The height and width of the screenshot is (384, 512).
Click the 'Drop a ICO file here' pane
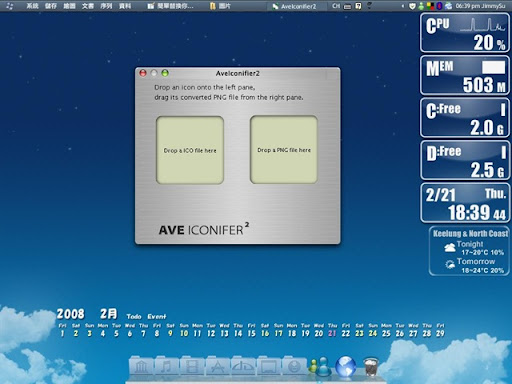click(190, 150)
